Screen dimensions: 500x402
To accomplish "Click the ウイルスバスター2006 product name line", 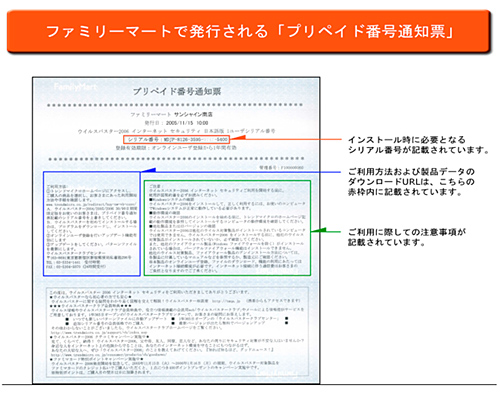I will (176, 131).
